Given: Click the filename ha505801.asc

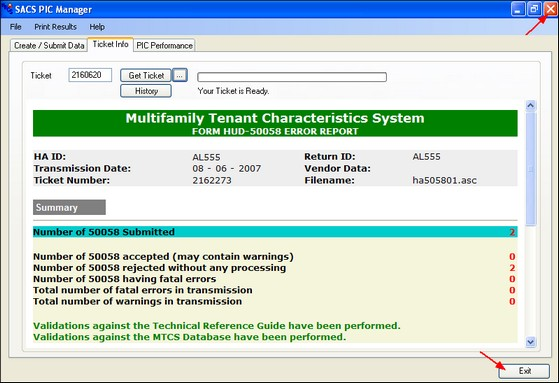Looking at the screenshot, I should 445,180.
